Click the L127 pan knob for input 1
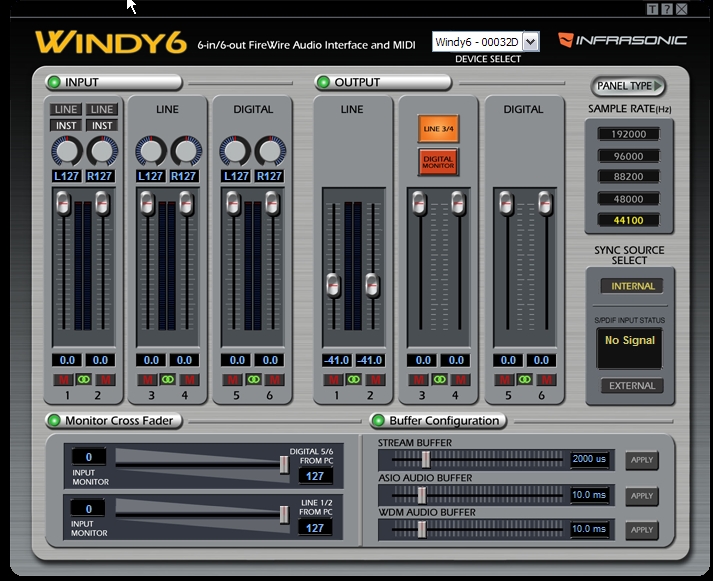 point(67,151)
